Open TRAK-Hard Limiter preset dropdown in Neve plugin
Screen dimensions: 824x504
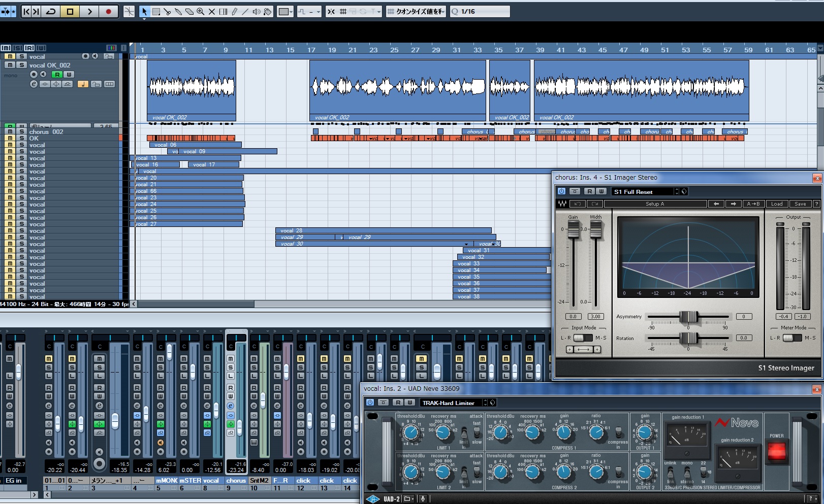click(x=454, y=402)
